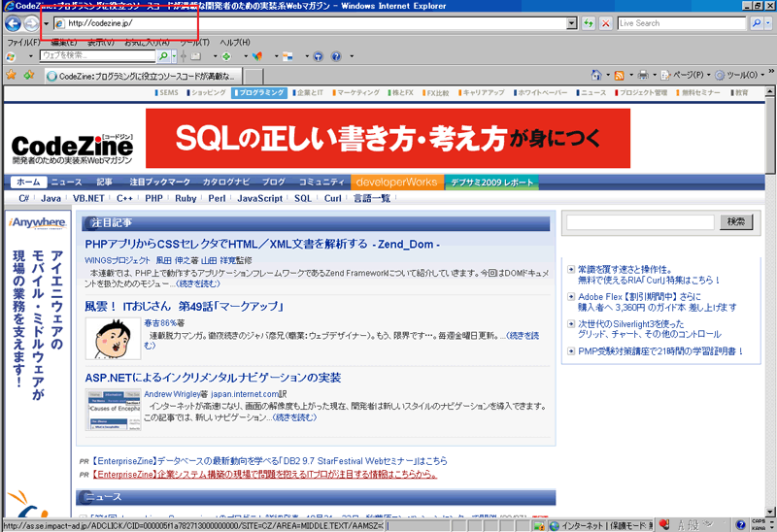
Task: Open the ITおじさん 第49話 article link
Action: 184,307
